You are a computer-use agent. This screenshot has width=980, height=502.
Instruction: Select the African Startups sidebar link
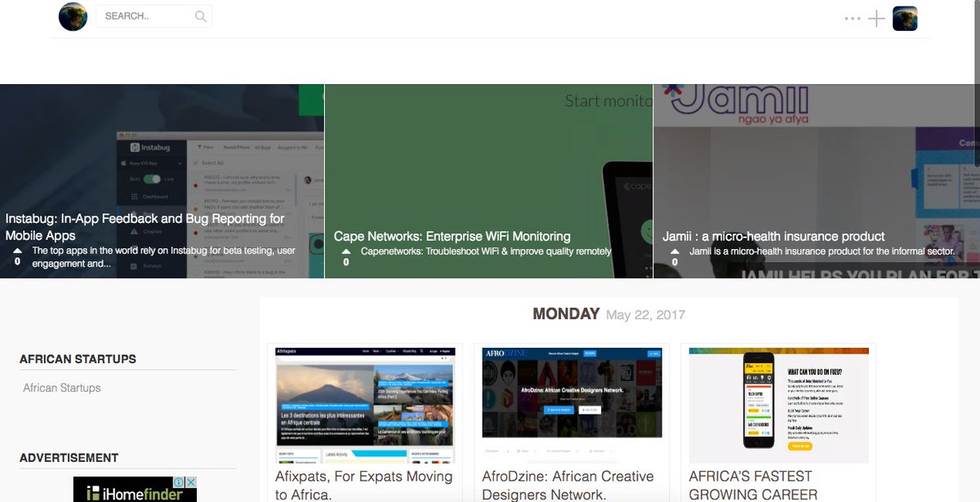click(x=62, y=388)
